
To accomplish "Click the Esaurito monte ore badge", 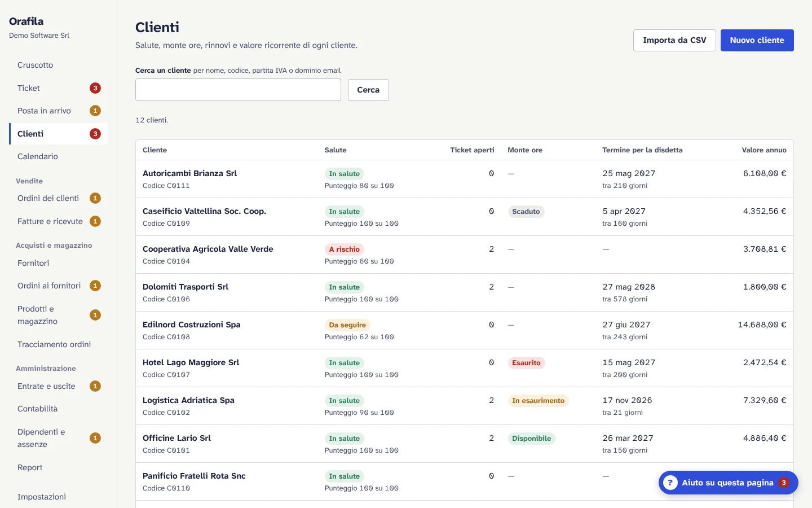I will point(526,363).
